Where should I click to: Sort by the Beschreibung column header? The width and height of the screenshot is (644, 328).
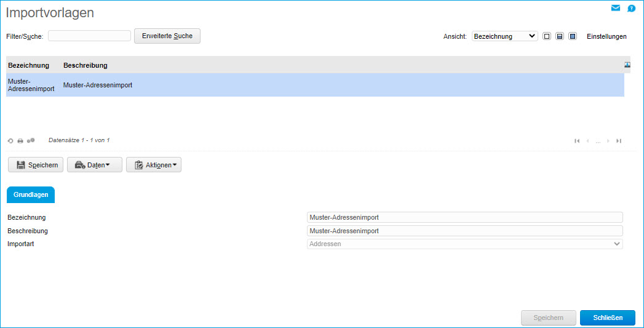tap(85, 65)
